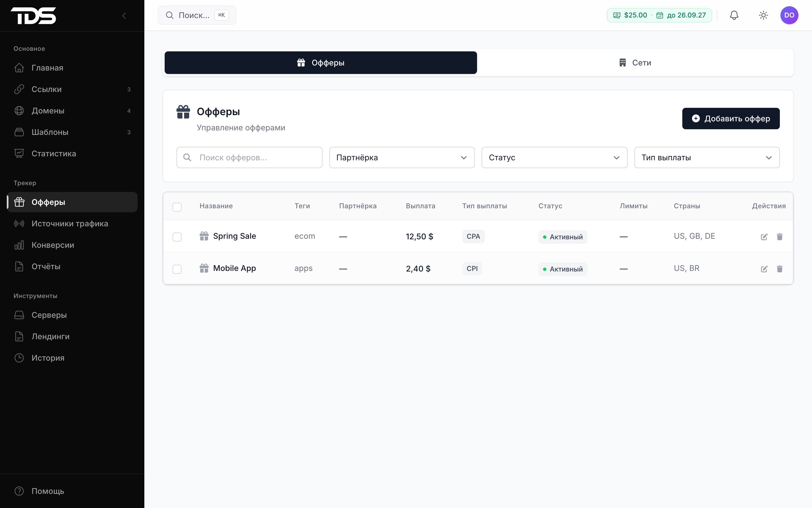Switch to the Офферы tab

pos(321,62)
